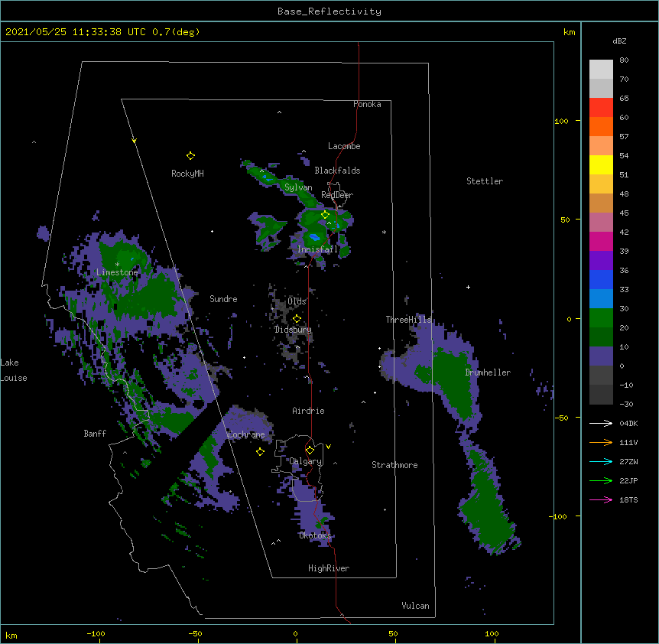Click the Strathmore city label

click(394, 465)
